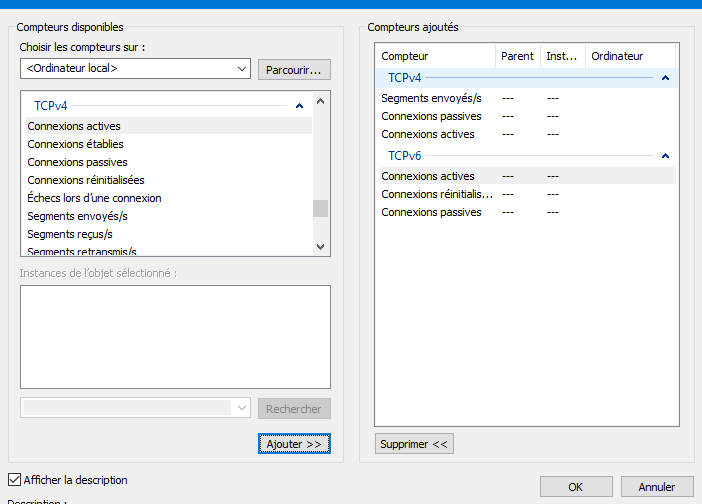Confirm with the OK button
Screen dimensions: 702x504
pyautogui.click(x=576, y=487)
